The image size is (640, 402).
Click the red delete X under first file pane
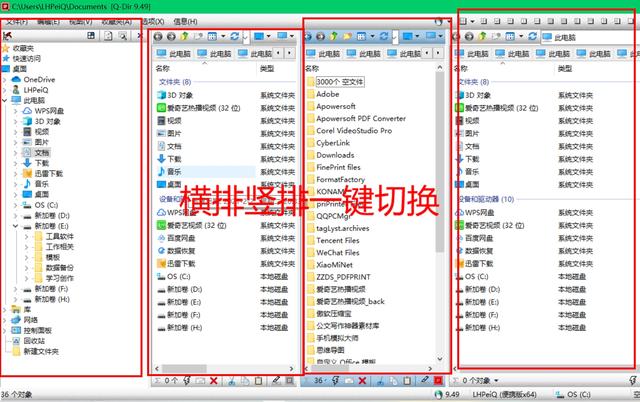(213, 381)
